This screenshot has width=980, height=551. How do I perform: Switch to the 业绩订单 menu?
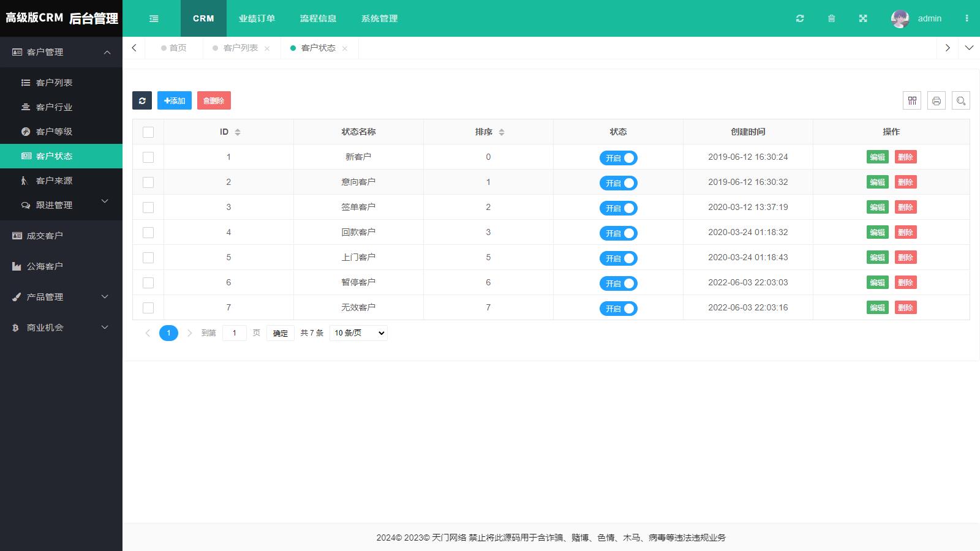pos(257,18)
